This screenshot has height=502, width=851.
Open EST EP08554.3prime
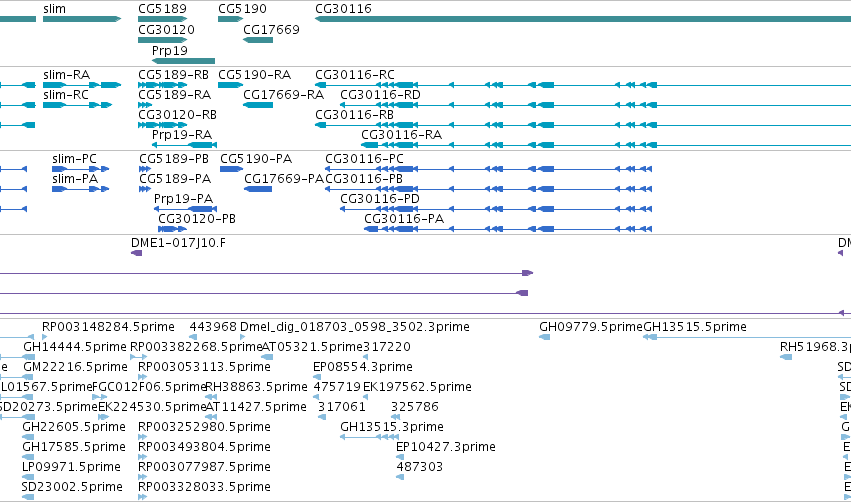pyautogui.click(x=363, y=367)
